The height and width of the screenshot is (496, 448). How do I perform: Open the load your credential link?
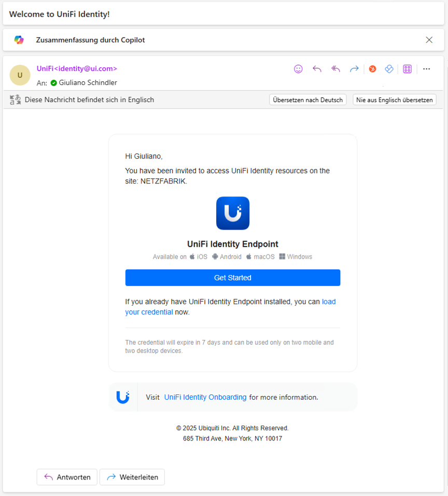pos(230,307)
